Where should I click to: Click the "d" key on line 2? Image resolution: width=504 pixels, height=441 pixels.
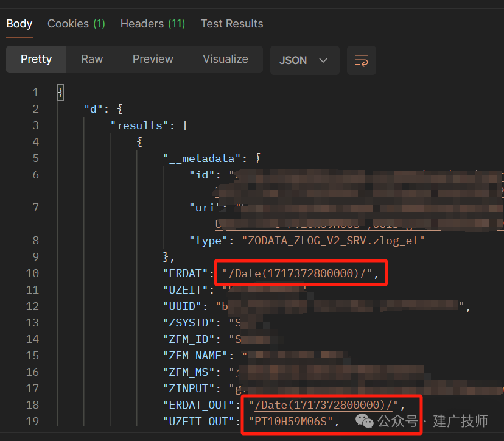93,109
